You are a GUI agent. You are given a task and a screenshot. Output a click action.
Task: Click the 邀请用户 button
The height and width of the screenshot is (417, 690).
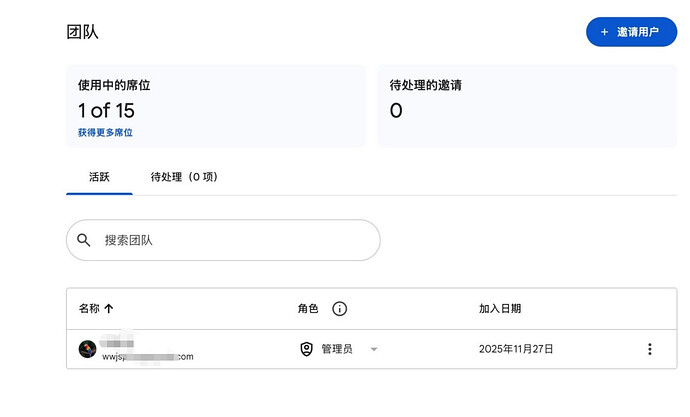631,32
